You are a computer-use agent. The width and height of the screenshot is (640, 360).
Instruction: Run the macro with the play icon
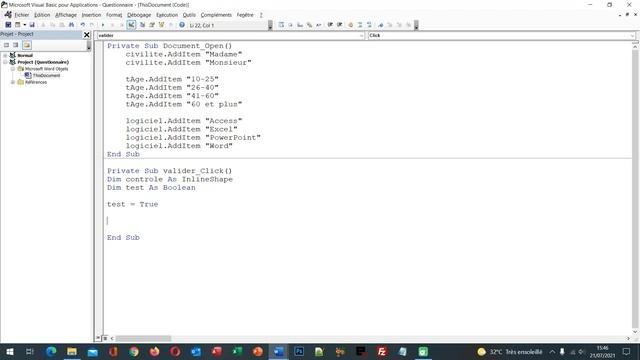(x=103, y=25)
